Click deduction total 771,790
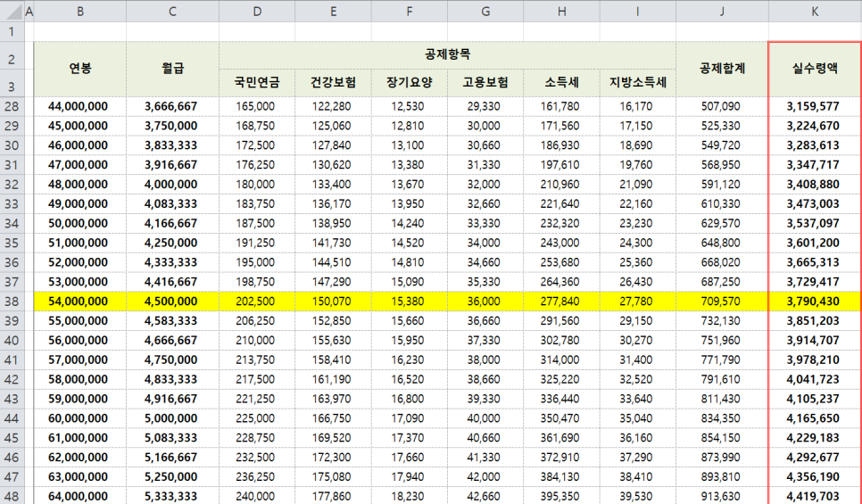The width and height of the screenshot is (862, 504). tap(722, 360)
